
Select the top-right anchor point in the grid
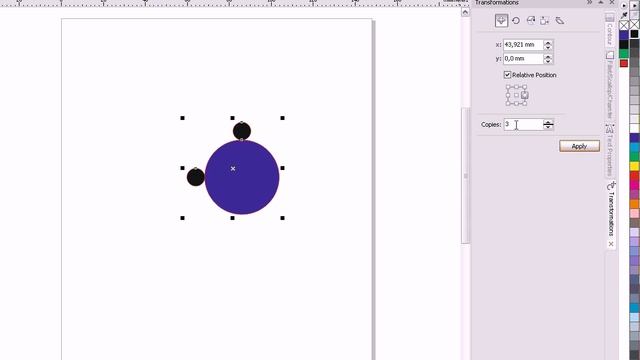pyautogui.click(x=524, y=87)
